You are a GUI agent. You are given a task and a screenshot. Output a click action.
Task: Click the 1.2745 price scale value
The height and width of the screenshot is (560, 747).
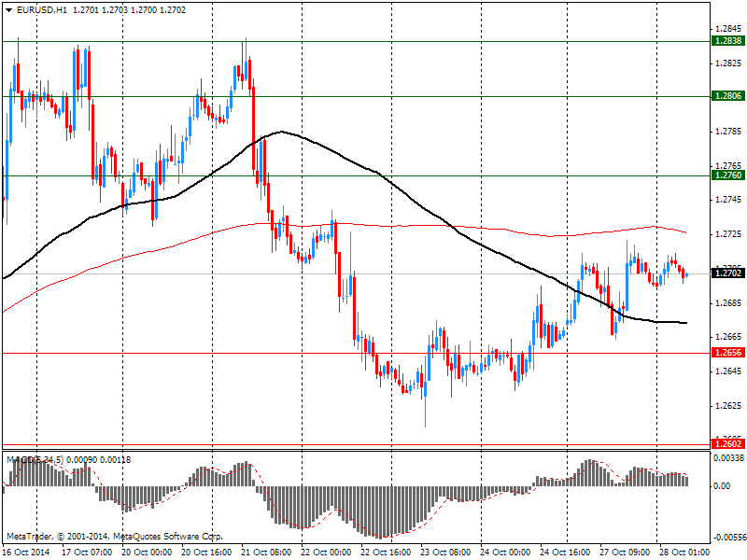728,200
